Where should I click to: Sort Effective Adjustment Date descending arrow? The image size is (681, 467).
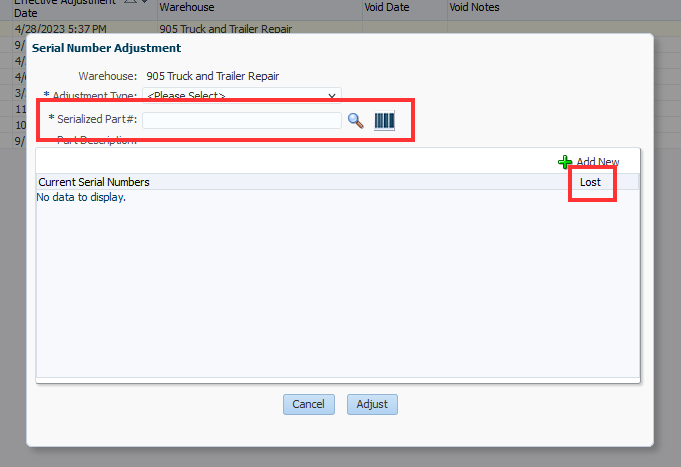pyautogui.click(x=145, y=1)
